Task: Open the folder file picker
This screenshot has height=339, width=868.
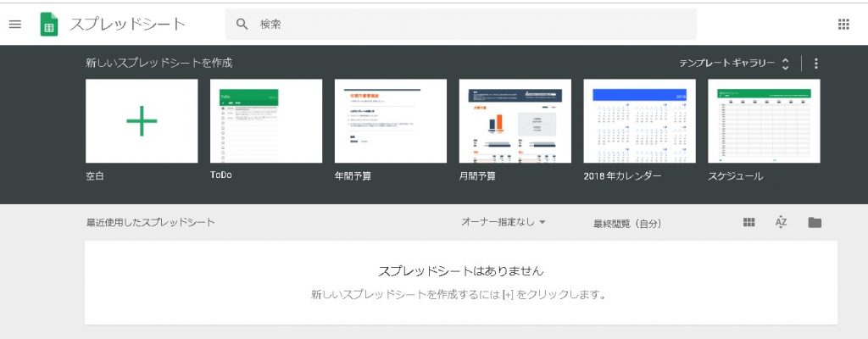Action: pyautogui.click(x=815, y=222)
